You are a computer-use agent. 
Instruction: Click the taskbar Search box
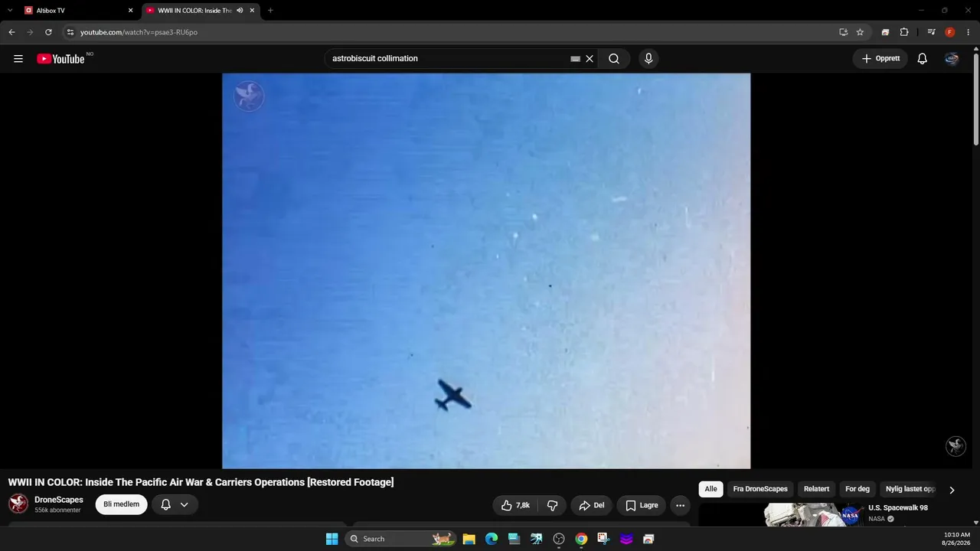tap(400, 539)
